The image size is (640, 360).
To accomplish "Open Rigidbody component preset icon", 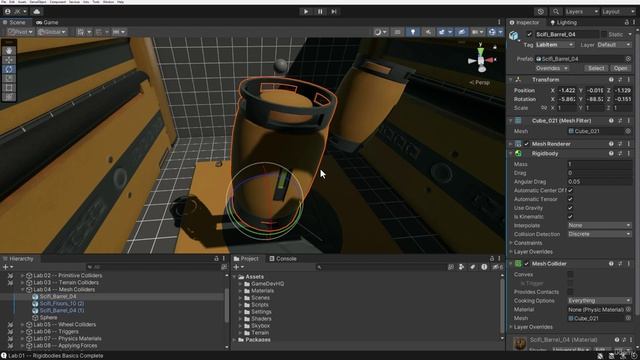I will [620, 153].
